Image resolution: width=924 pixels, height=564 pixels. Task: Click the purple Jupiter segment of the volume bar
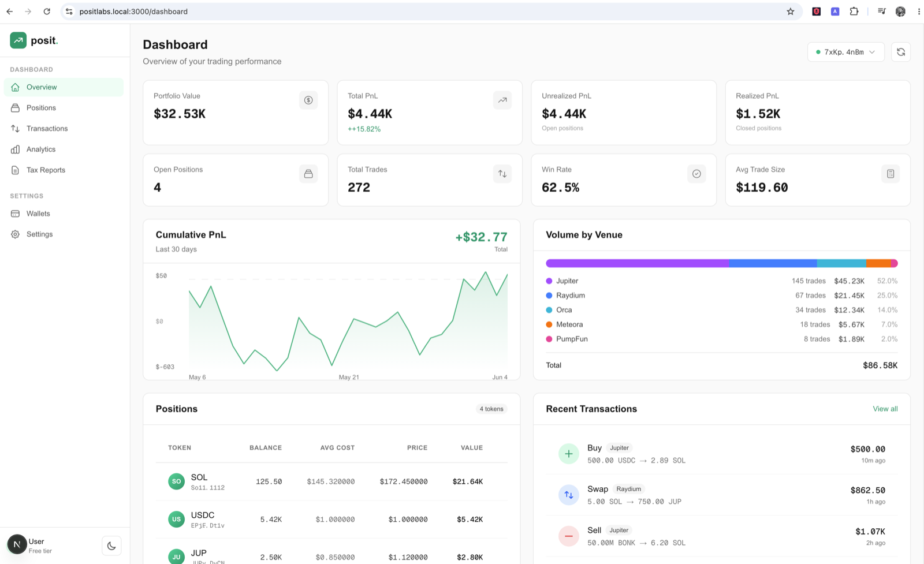pyautogui.click(x=638, y=263)
